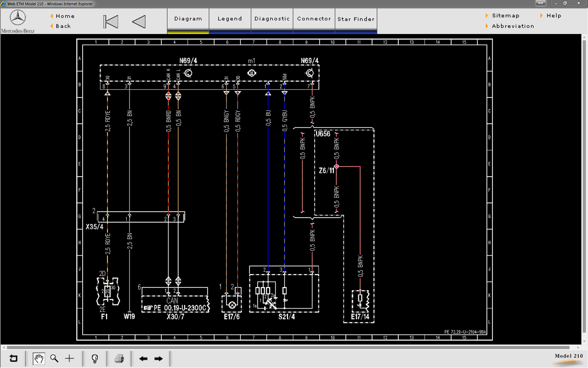Click the Mercedes-Benz logo
The height and width of the screenshot is (368, 588).
pos(18,22)
